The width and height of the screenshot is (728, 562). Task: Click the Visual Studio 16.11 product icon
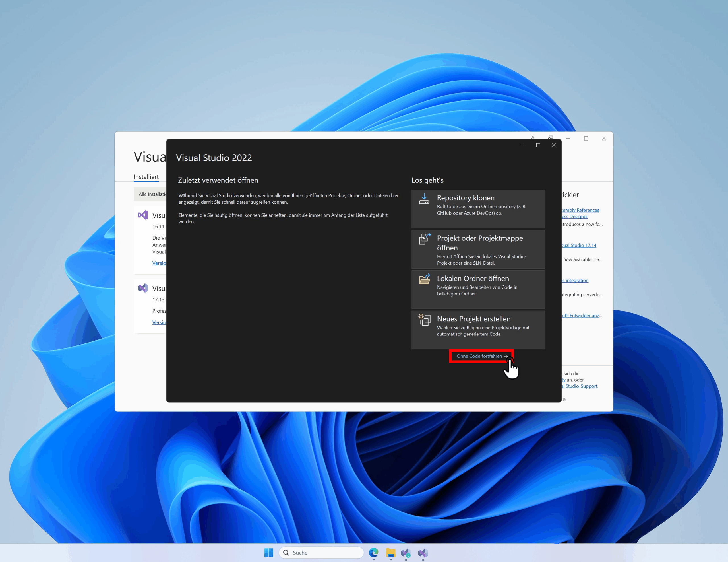(x=143, y=215)
